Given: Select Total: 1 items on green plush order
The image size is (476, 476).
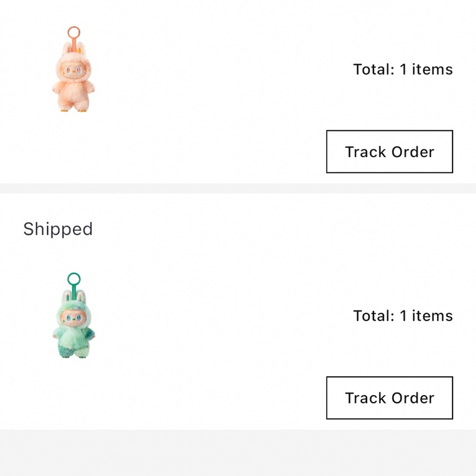Looking at the screenshot, I should tap(403, 316).
